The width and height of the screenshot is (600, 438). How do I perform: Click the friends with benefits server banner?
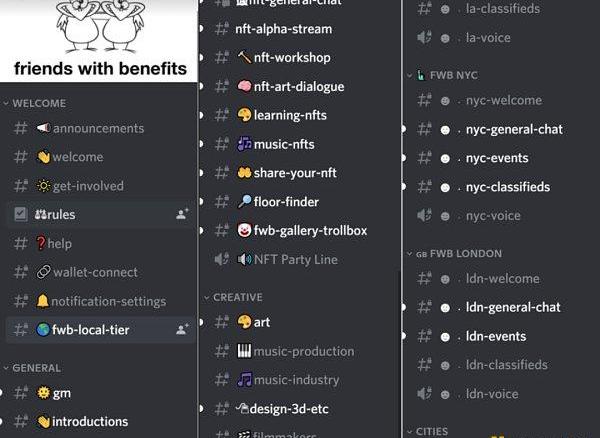coord(99,40)
